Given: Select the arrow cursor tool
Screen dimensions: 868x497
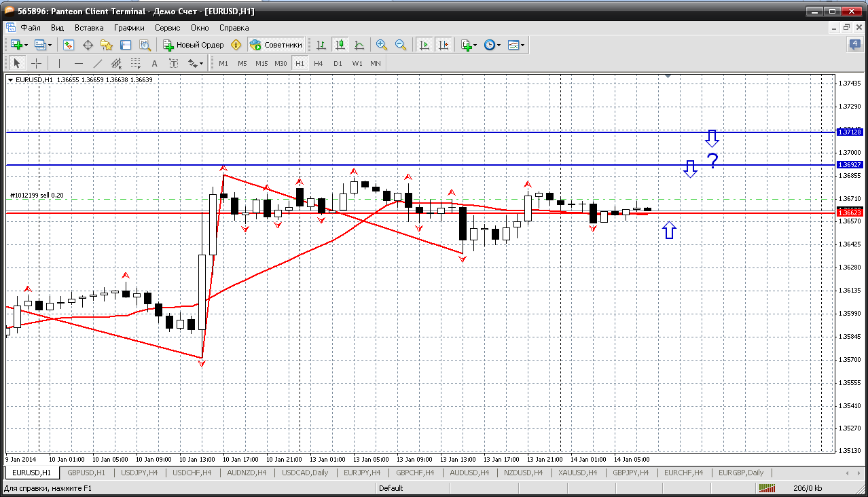Looking at the screenshot, I should [x=17, y=63].
